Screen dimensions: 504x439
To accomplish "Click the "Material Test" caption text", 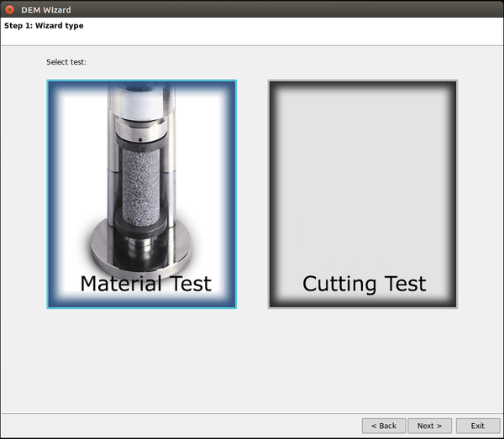I will coord(145,284).
